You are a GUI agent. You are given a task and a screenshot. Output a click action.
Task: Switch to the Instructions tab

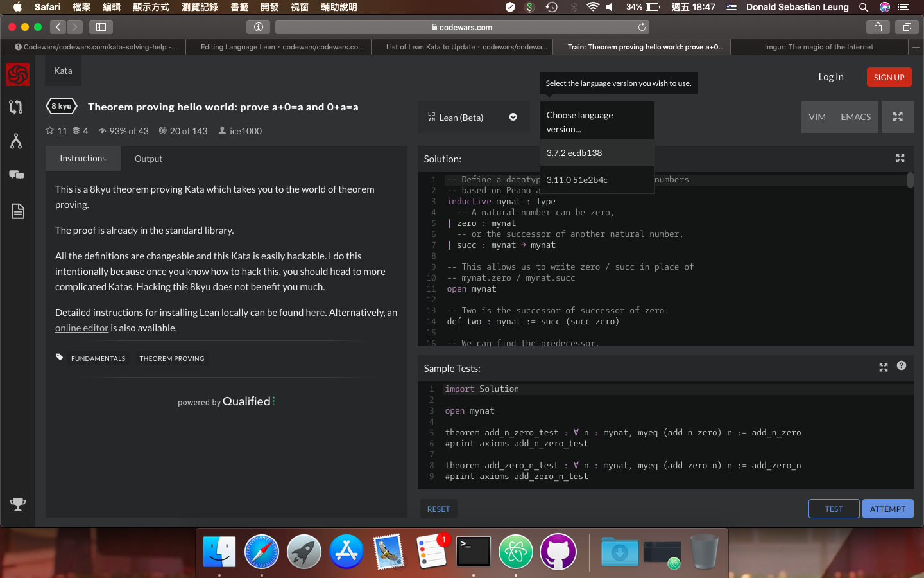click(83, 158)
